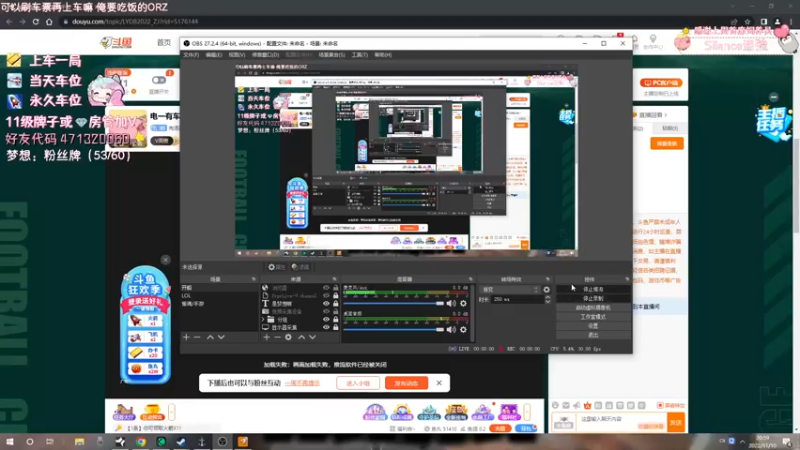Toggle lock on 显示器采集 source
This screenshot has height=450, width=800.
[x=335, y=327]
